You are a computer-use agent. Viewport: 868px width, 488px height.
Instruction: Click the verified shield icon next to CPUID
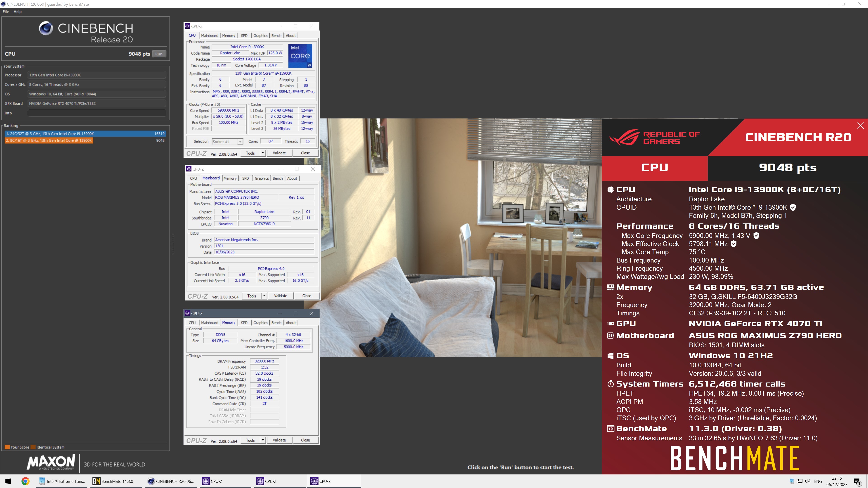point(793,207)
